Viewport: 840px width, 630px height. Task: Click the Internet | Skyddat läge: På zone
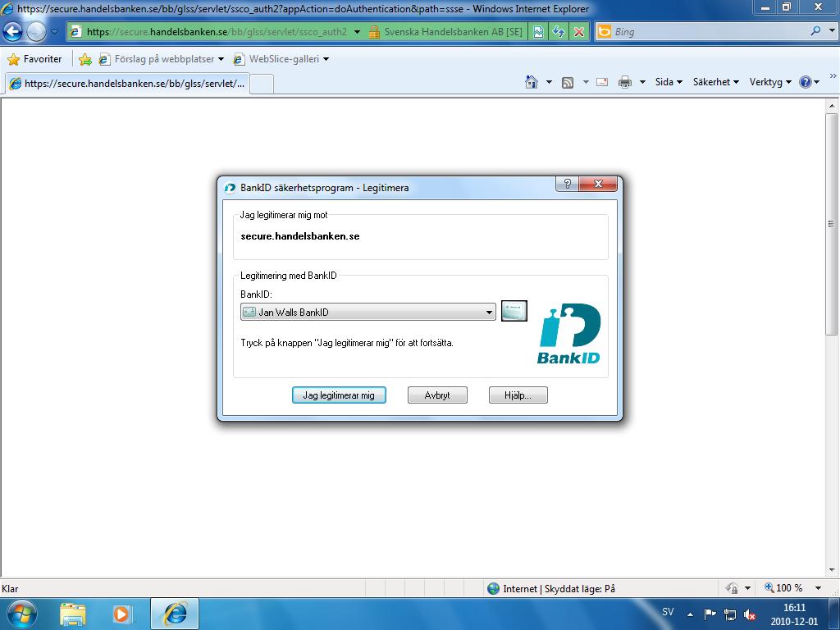[x=551, y=589]
